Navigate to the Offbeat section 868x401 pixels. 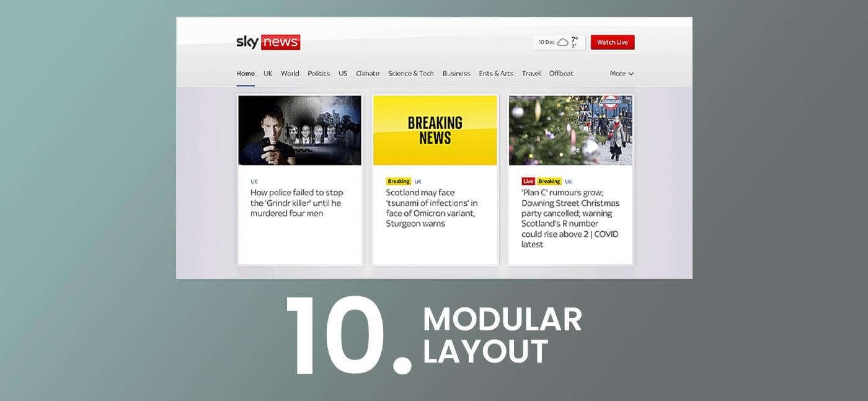(561, 73)
